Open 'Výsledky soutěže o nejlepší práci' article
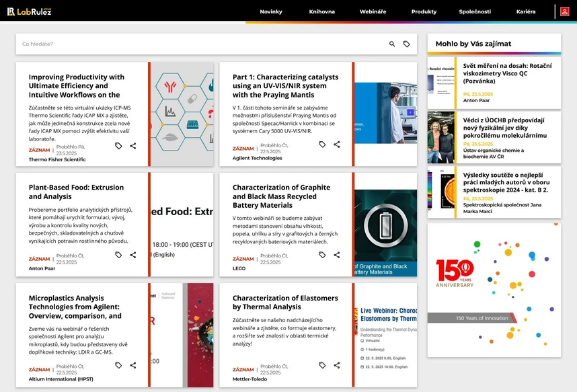The image size is (577, 392). tap(506, 182)
